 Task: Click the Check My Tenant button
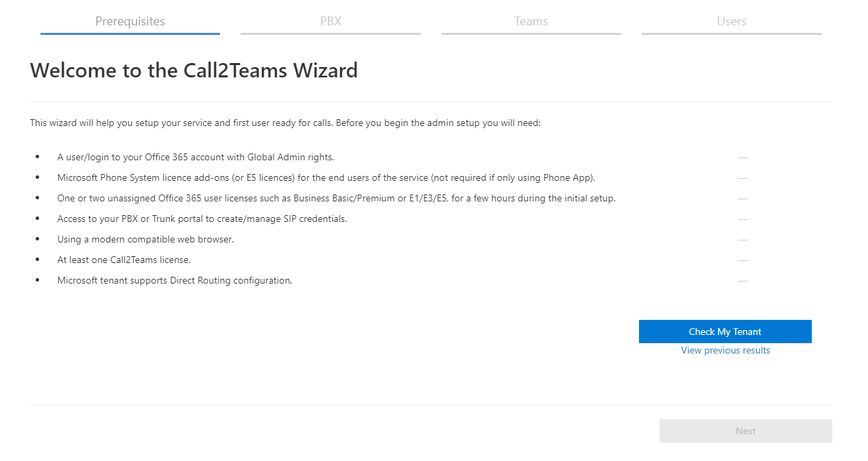(725, 332)
